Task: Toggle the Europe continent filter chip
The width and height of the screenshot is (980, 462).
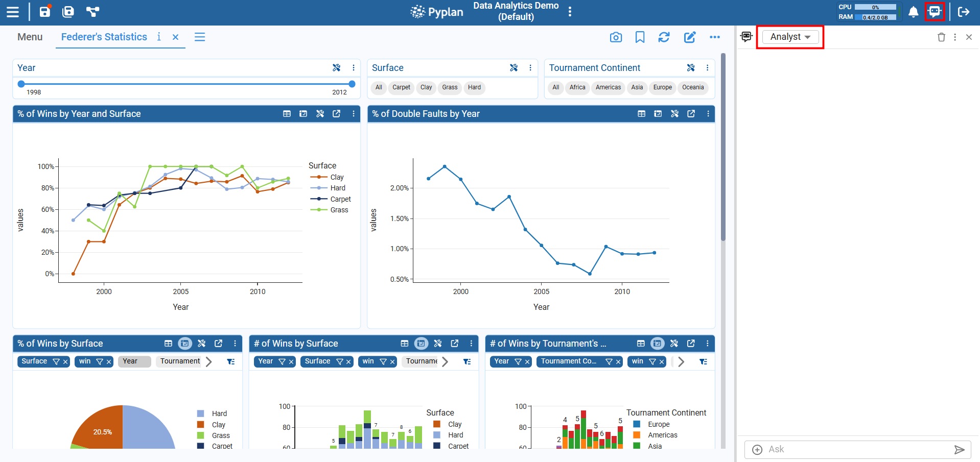Action: click(x=662, y=87)
